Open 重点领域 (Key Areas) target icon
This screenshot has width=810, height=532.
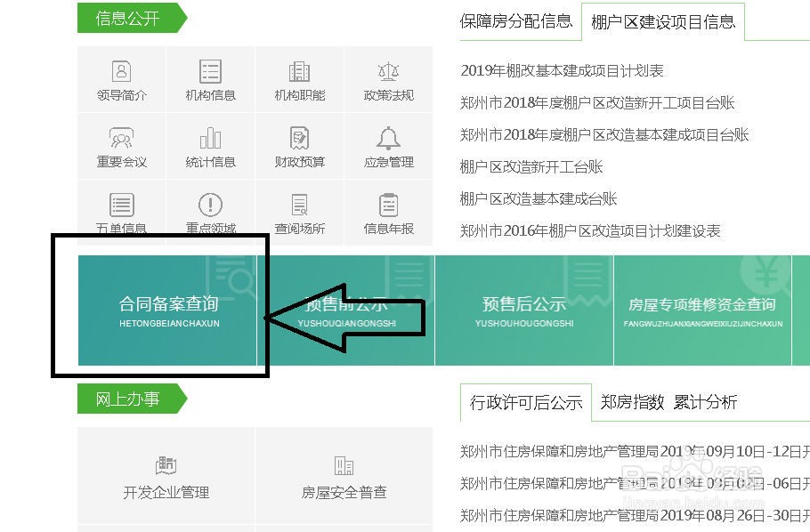pyautogui.click(x=210, y=212)
